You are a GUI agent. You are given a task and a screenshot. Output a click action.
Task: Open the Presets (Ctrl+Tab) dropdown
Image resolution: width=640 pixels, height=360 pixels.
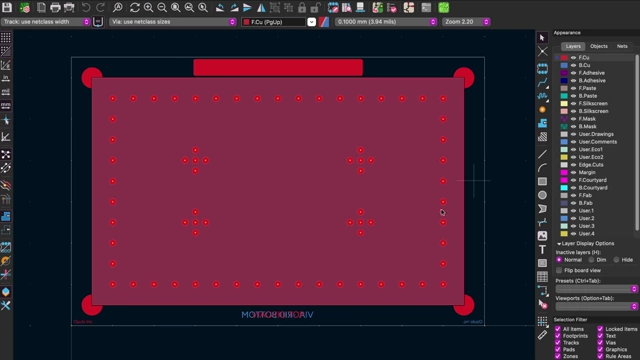pos(596,289)
